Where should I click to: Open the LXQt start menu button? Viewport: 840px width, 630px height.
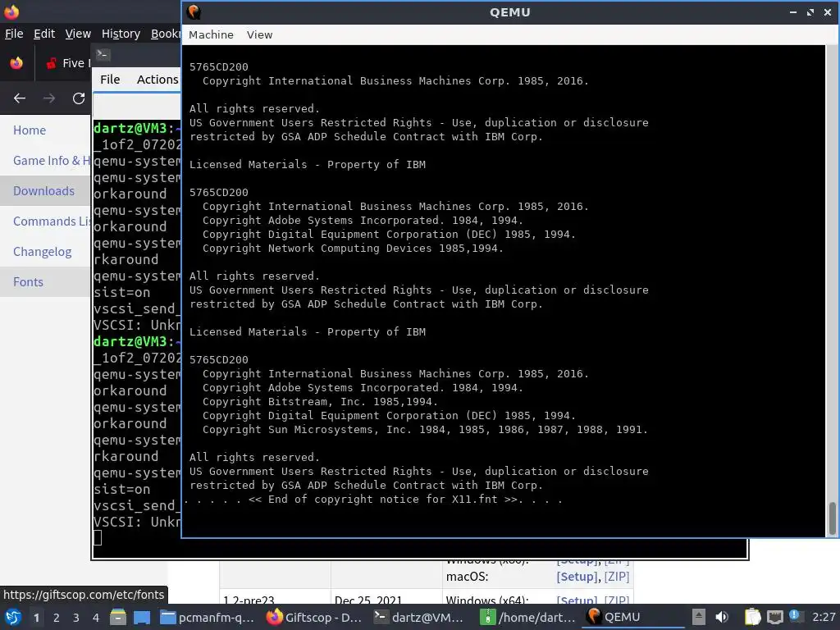point(13,617)
